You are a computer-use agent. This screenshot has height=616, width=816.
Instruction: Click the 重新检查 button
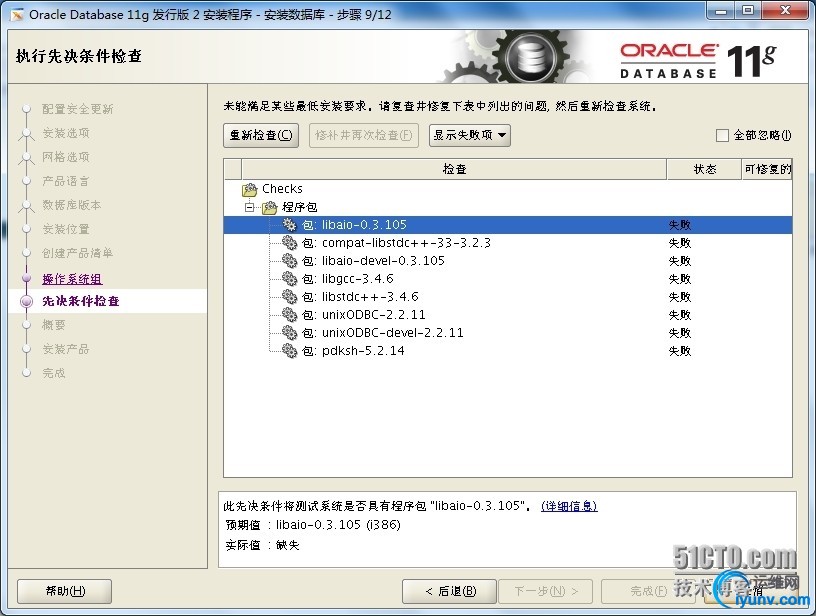click(x=261, y=135)
